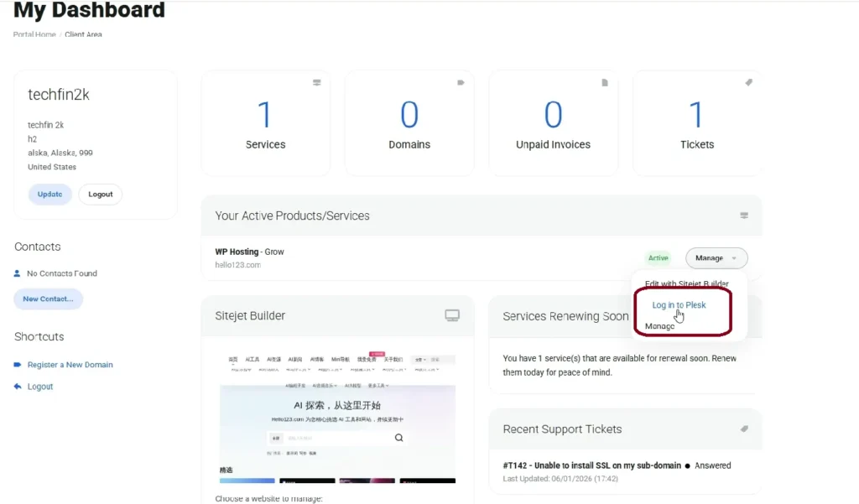859x504 pixels.
Task: Expand the Manage dropdown button
Action: [x=716, y=258]
